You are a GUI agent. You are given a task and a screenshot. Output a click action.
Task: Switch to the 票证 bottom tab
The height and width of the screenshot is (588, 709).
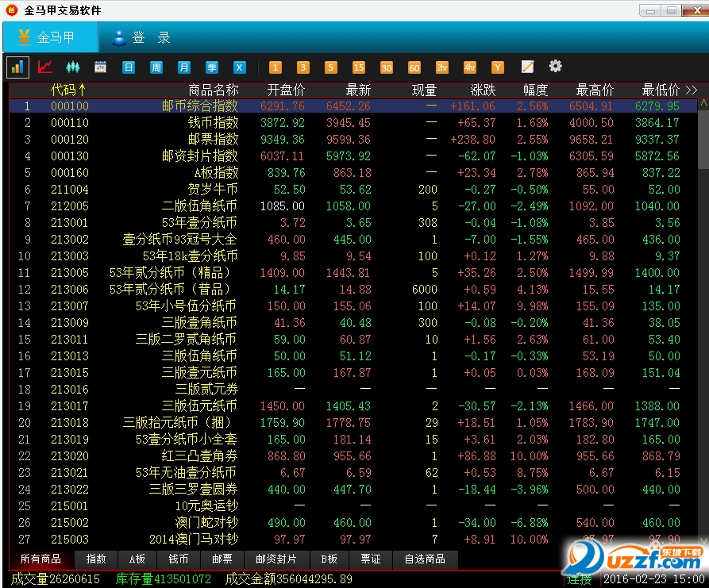(x=371, y=559)
